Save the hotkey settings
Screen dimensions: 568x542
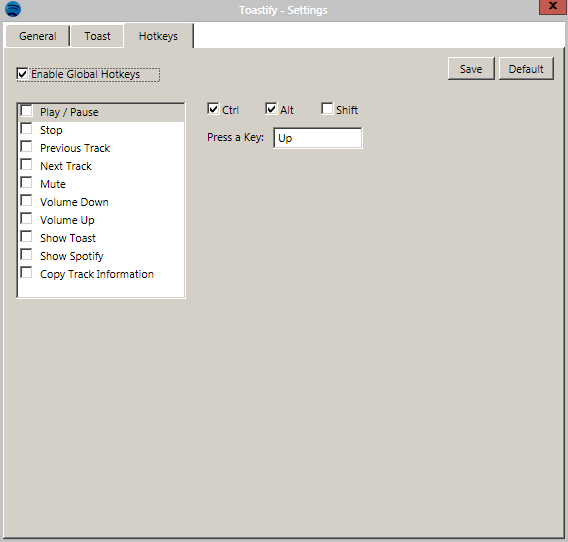point(471,68)
